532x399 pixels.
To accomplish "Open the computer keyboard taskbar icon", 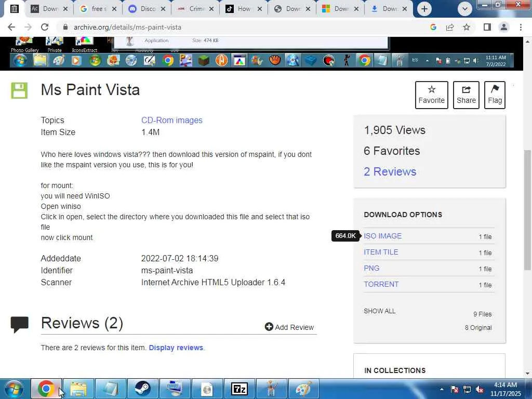I will coord(175,389).
